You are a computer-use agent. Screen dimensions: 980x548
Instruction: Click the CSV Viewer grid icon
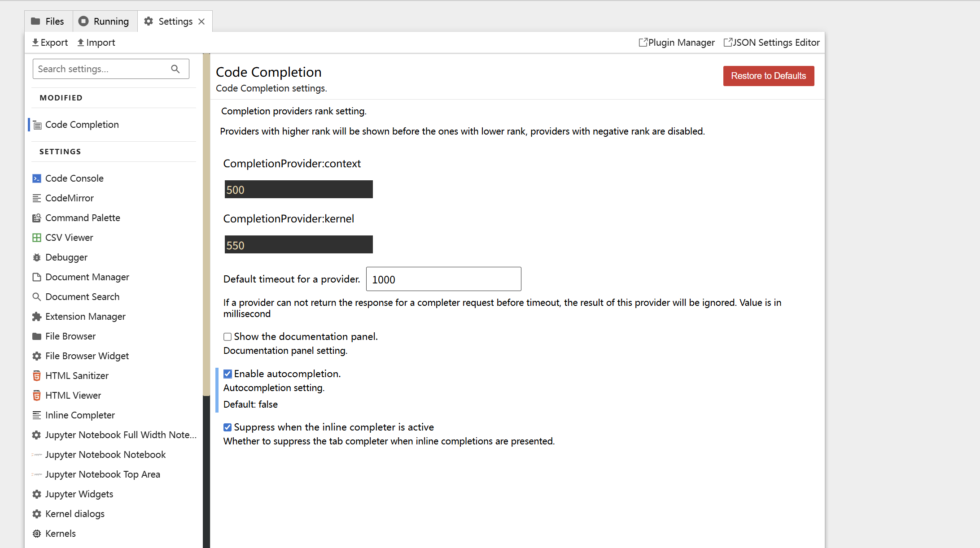pyautogui.click(x=37, y=238)
